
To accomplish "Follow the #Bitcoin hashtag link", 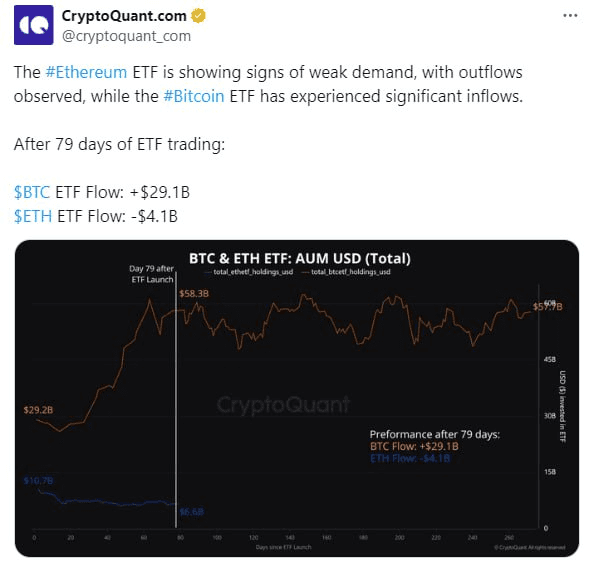I will 194,96.
